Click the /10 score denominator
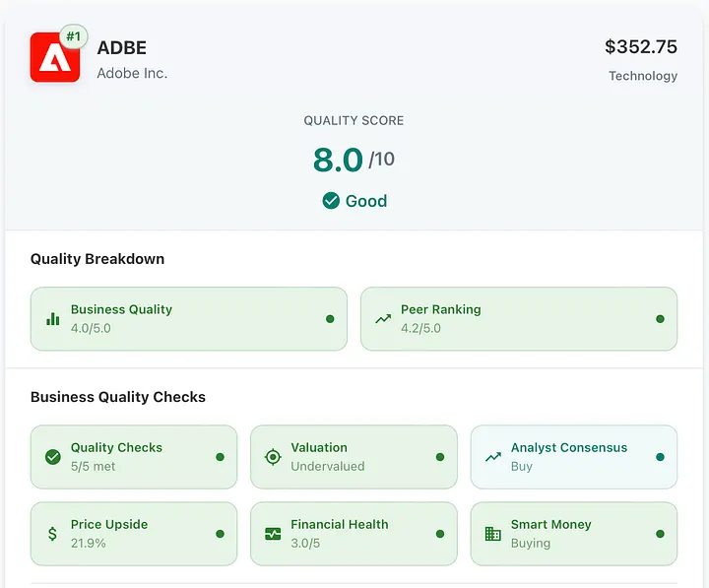 tap(382, 160)
